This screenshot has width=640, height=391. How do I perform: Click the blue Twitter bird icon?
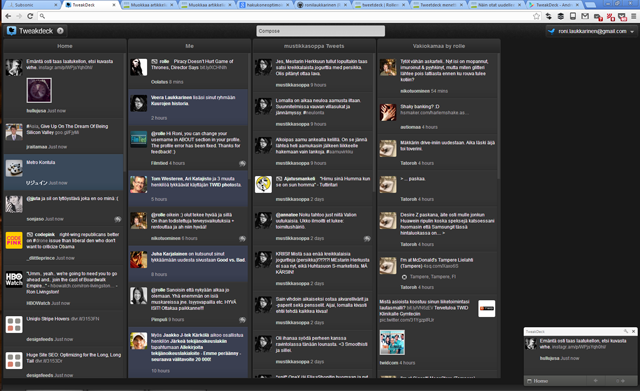[552, 31]
